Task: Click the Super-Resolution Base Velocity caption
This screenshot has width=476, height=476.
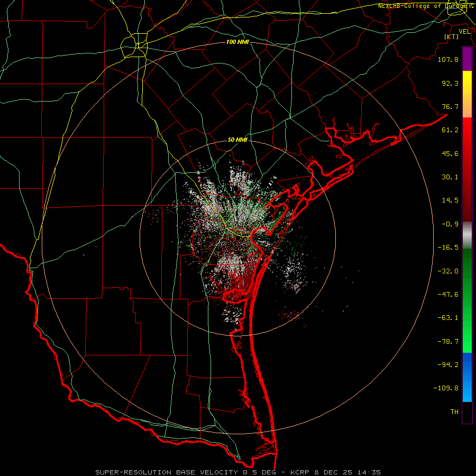Action: pyautogui.click(x=237, y=472)
